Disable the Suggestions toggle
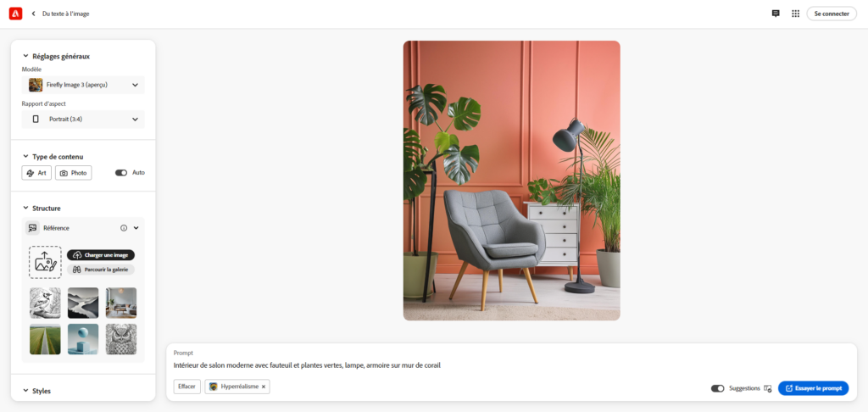 pyautogui.click(x=717, y=388)
